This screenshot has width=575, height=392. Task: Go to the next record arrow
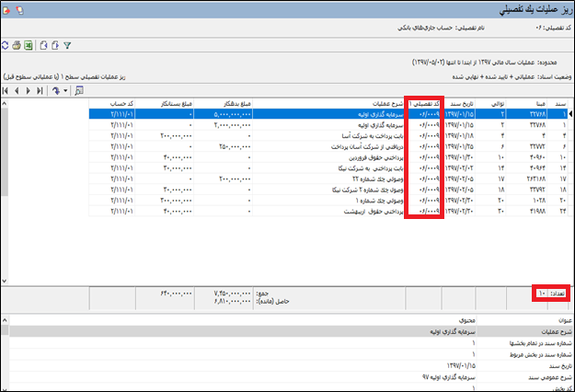pos(28,91)
